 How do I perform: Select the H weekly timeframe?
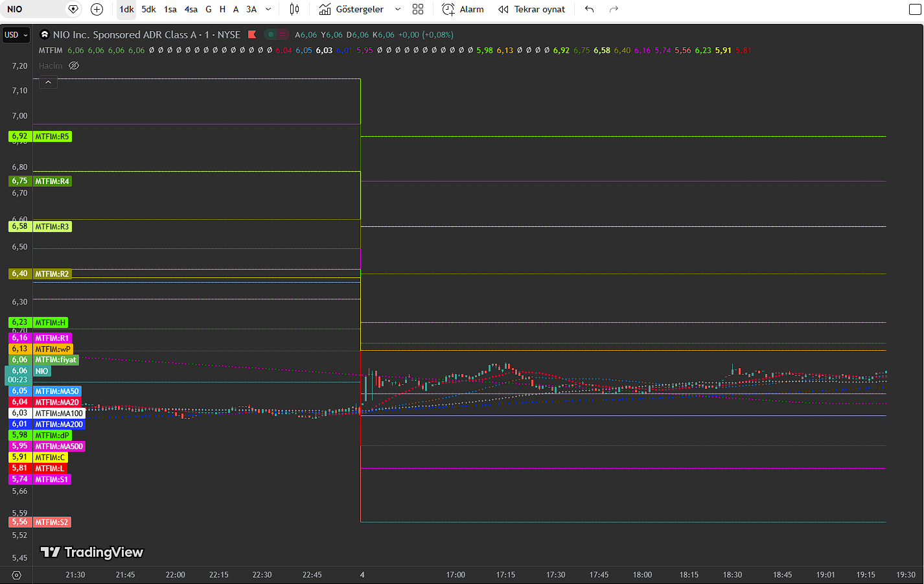pyautogui.click(x=222, y=9)
